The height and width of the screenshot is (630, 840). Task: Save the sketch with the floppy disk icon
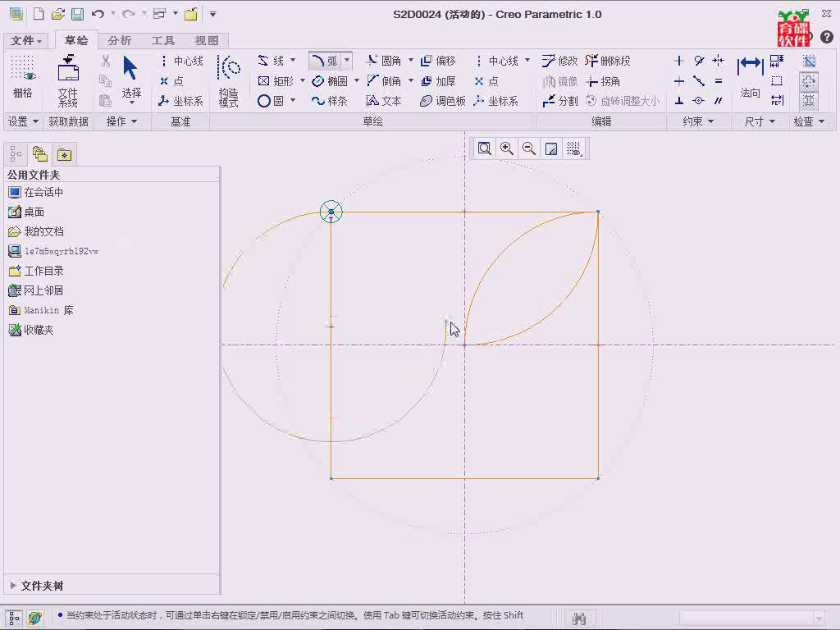(x=78, y=14)
